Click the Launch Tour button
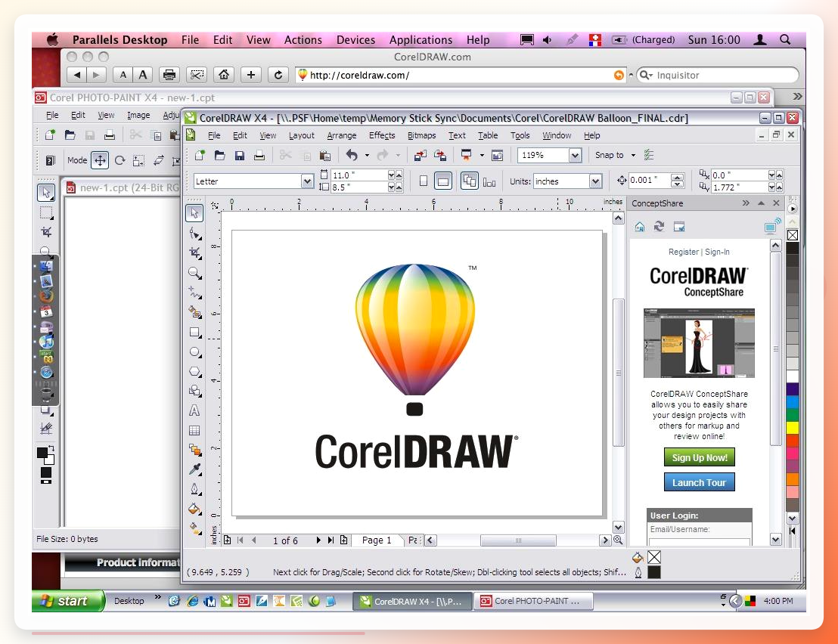Screen dimensions: 838x644 point(699,482)
